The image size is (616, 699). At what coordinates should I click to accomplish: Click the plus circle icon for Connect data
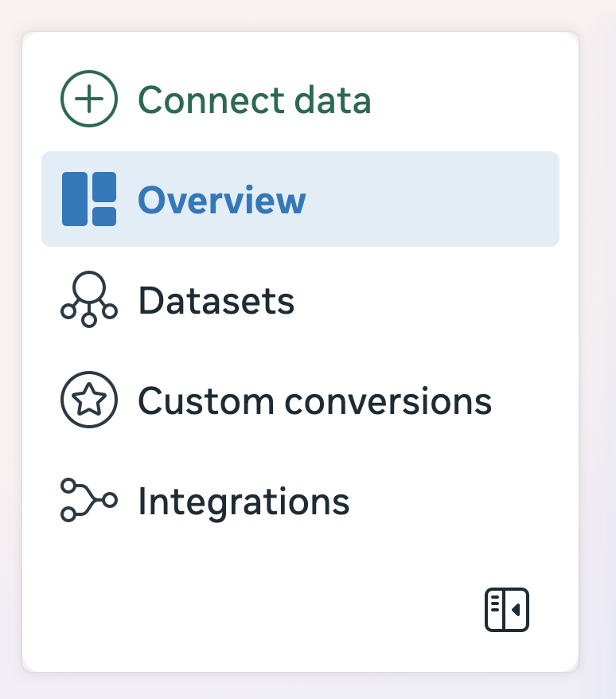tap(89, 100)
